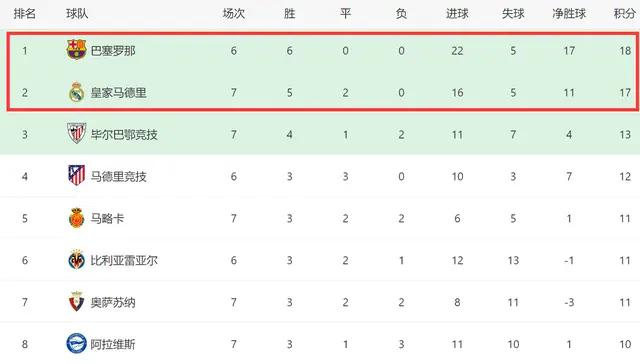The height and width of the screenshot is (364, 640).
Task: Select the Osasuna crest icon
Action: [76, 302]
